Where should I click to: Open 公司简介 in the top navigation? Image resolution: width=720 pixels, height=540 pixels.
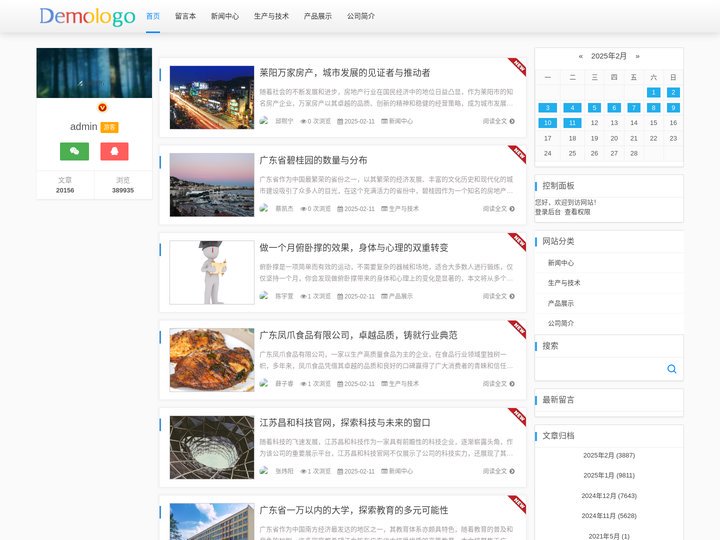coord(361,16)
